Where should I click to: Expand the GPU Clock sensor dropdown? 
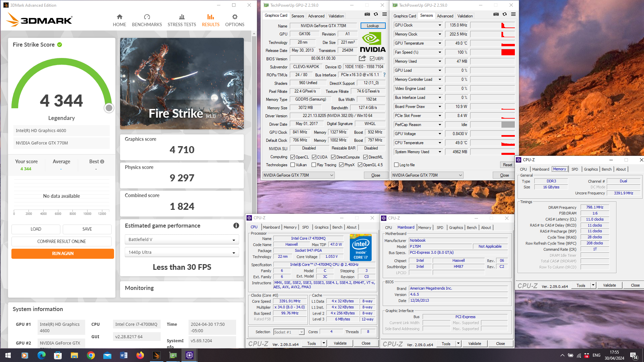click(440, 25)
